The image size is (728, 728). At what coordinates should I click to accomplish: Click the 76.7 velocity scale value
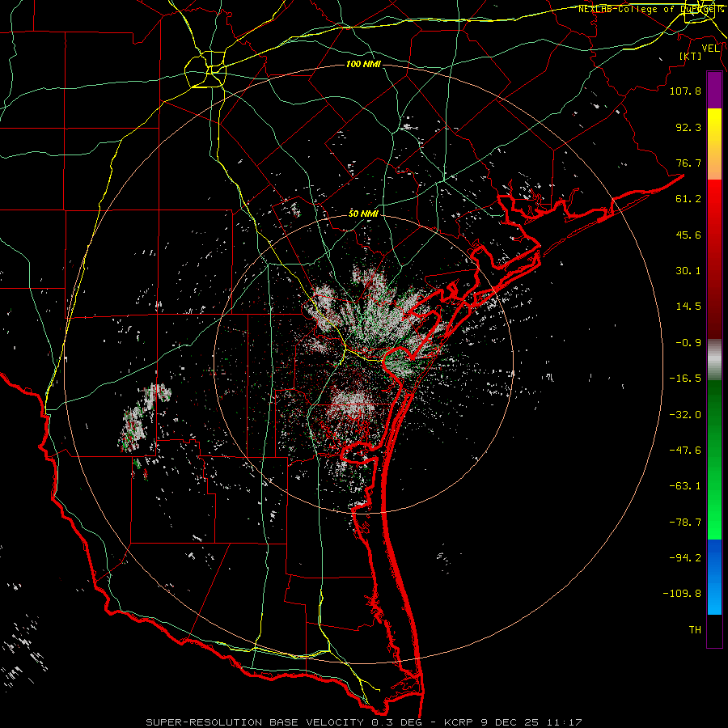(688, 163)
